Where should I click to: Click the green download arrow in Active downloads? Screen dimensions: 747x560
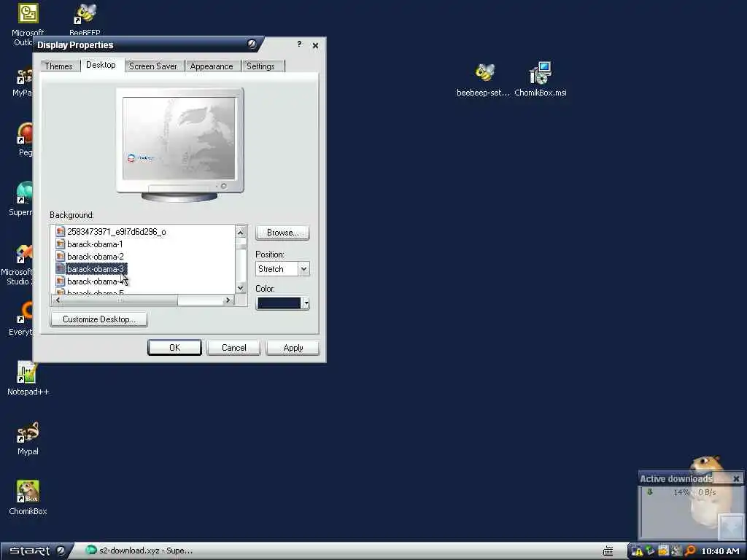[649, 492]
